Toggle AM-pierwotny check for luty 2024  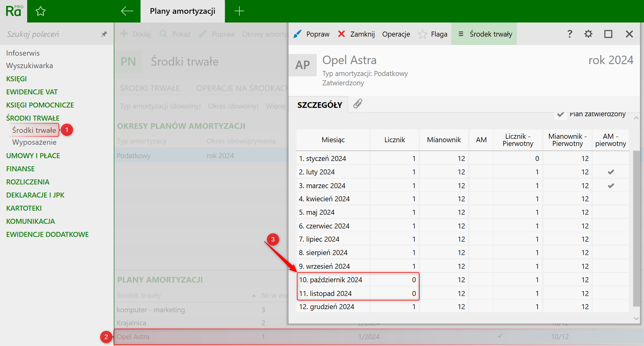[611, 172]
